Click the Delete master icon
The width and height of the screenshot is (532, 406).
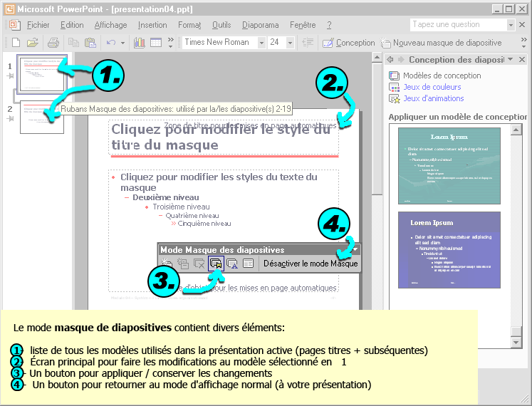pyautogui.click(x=199, y=264)
